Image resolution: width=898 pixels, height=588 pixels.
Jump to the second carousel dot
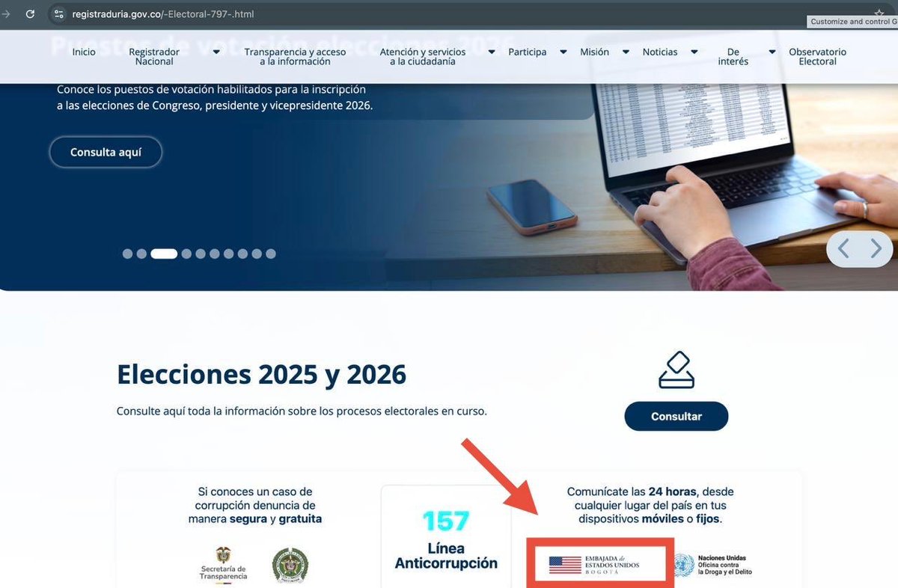(x=141, y=254)
